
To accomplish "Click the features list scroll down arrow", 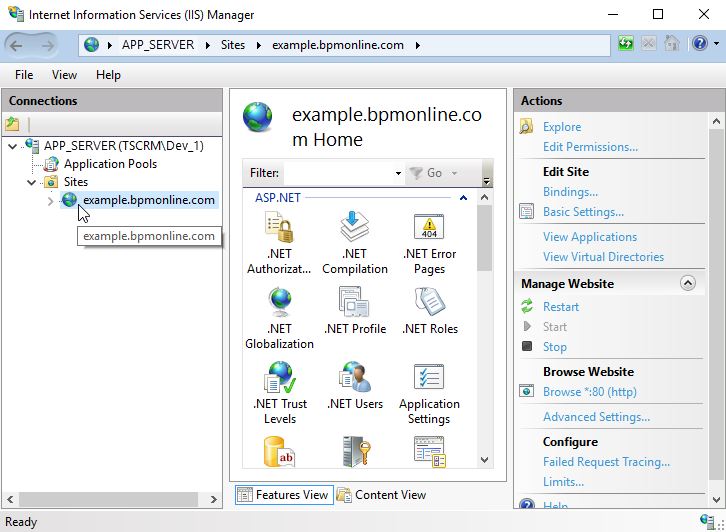I will click(x=484, y=460).
